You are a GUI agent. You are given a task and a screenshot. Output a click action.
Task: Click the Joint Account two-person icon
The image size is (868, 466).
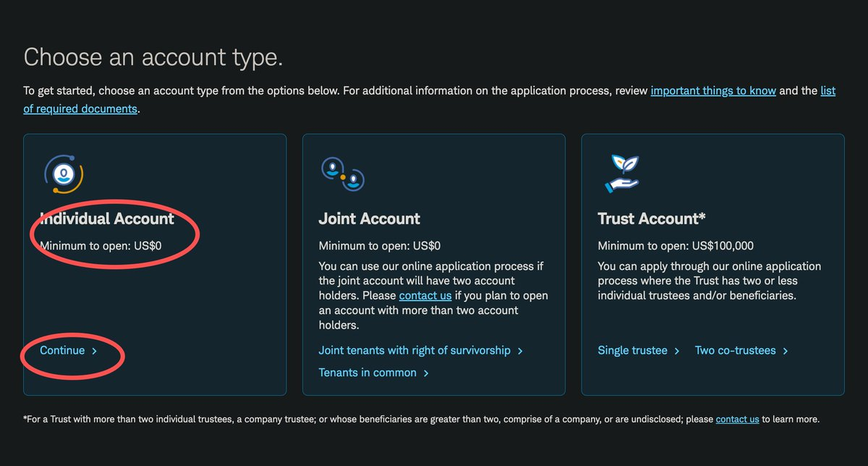(342, 174)
